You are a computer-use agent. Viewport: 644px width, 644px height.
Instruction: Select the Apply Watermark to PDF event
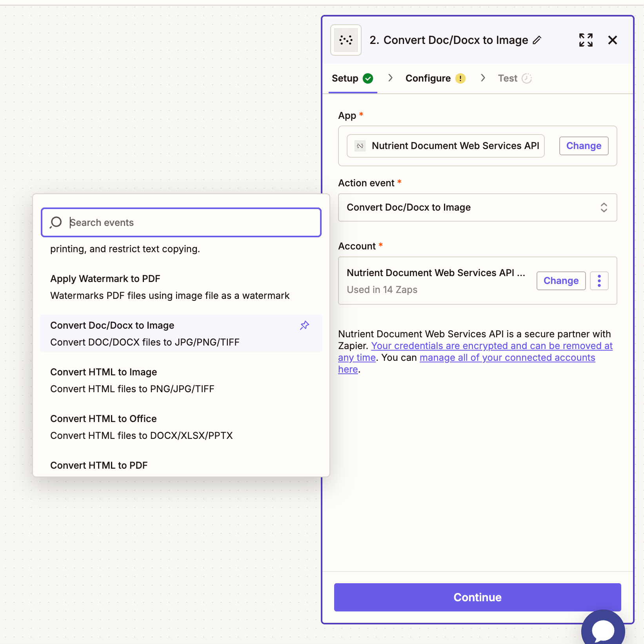[x=181, y=287]
